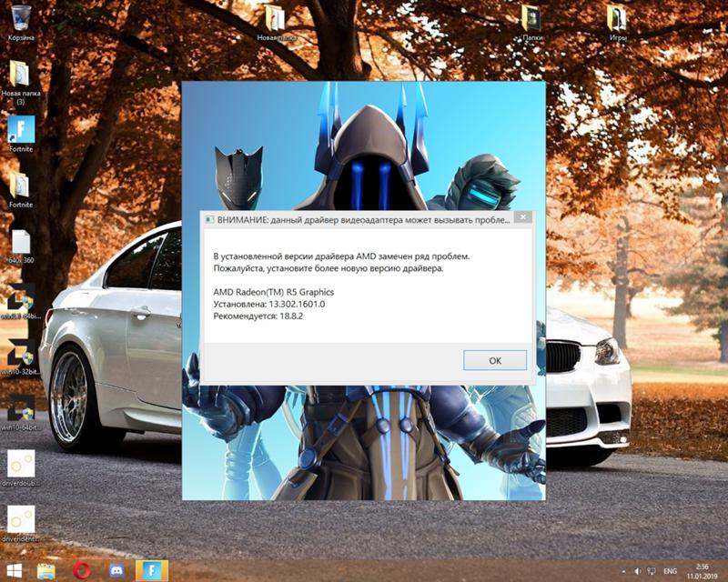
Task: Click the dialog title bar icon
Action: (x=210, y=219)
